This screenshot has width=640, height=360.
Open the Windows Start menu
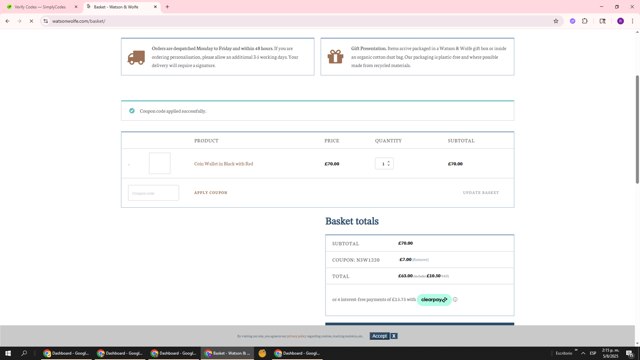pyautogui.click(x=8, y=353)
